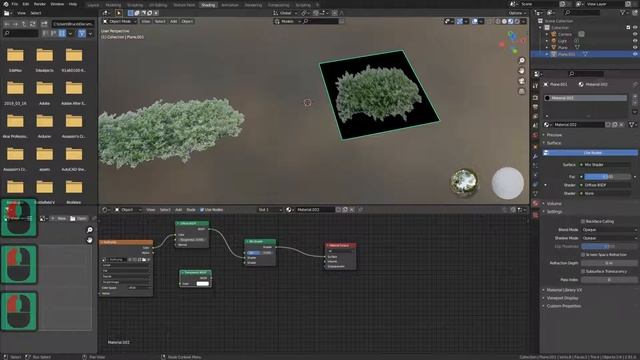Click the pin icon in the node editor header
The image size is (640, 360).
click(360, 210)
